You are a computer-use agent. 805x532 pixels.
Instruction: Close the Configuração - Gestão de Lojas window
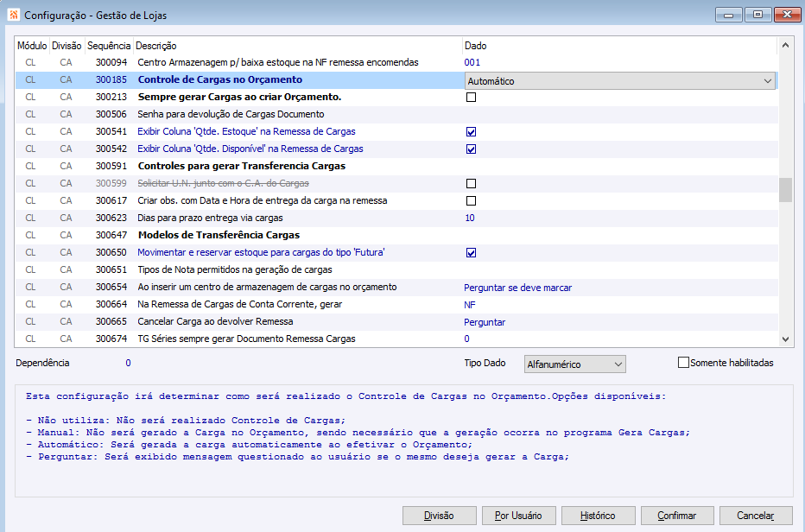788,15
